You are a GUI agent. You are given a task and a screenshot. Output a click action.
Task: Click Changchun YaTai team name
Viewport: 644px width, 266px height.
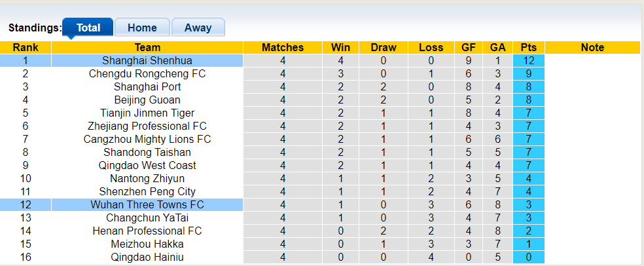click(x=147, y=218)
